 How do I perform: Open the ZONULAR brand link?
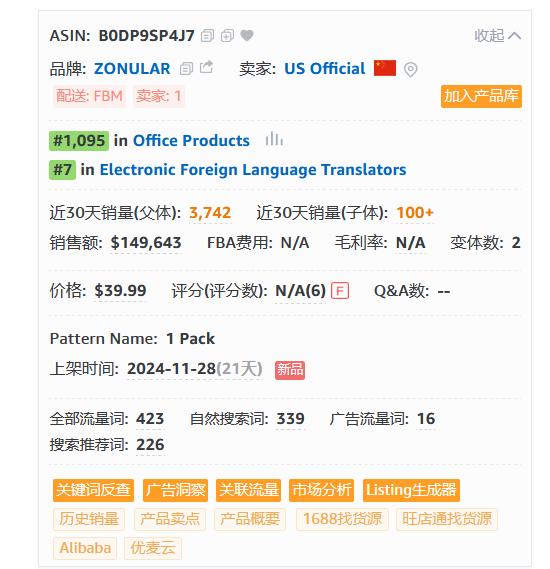point(132,69)
